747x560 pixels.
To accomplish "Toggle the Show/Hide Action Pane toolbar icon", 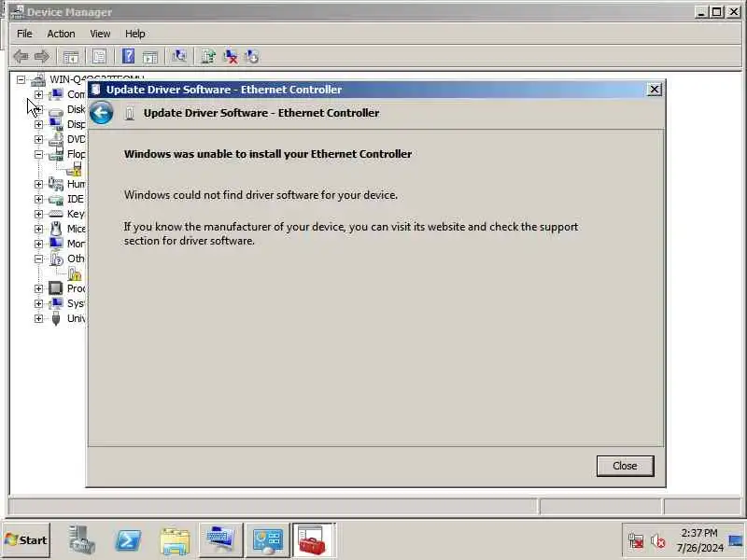I will click(150, 57).
